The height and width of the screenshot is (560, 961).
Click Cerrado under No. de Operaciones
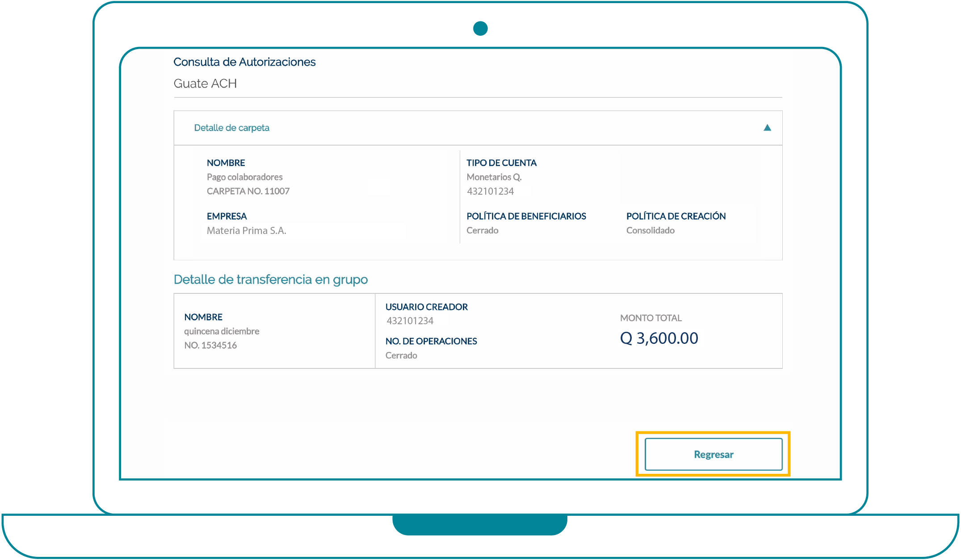pyautogui.click(x=401, y=355)
